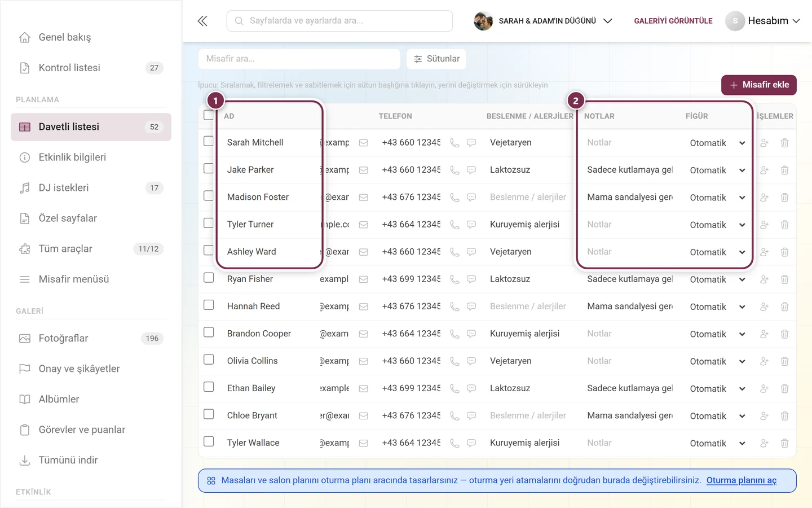Collapse sidebar with double-chevron icon
The height and width of the screenshot is (508, 812).
tap(202, 21)
